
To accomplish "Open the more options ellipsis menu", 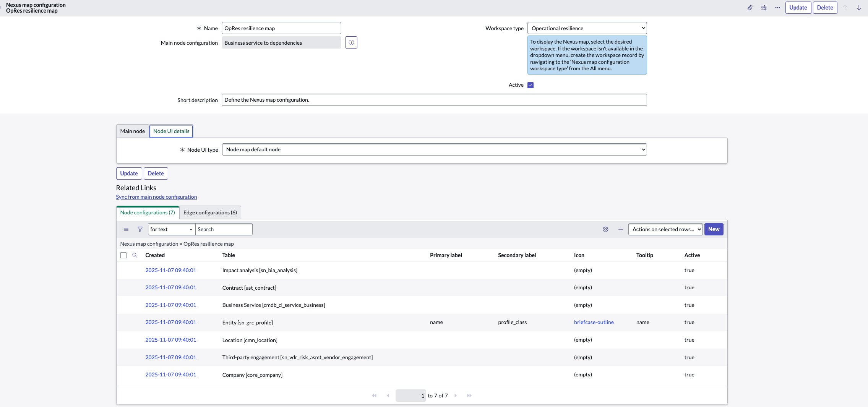I will pyautogui.click(x=777, y=8).
